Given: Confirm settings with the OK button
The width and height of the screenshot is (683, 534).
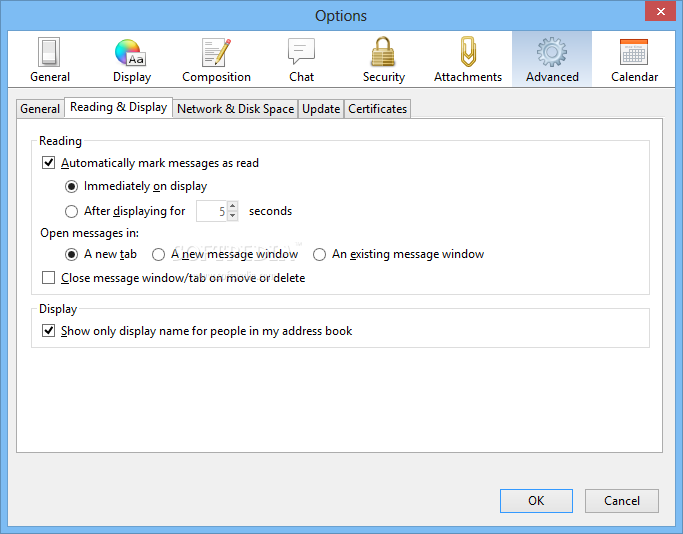Looking at the screenshot, I should pyautogui.click(x=536, y=501).
